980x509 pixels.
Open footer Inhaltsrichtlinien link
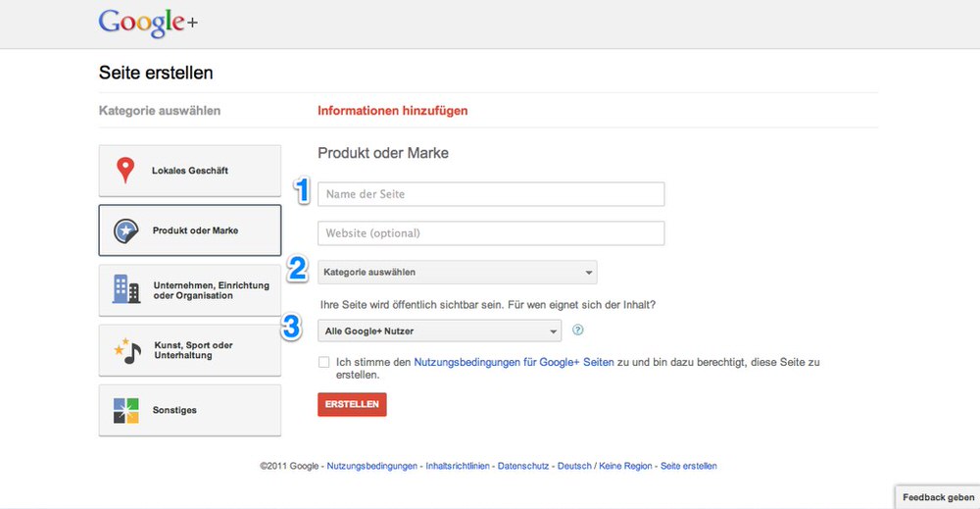[458, 466]
